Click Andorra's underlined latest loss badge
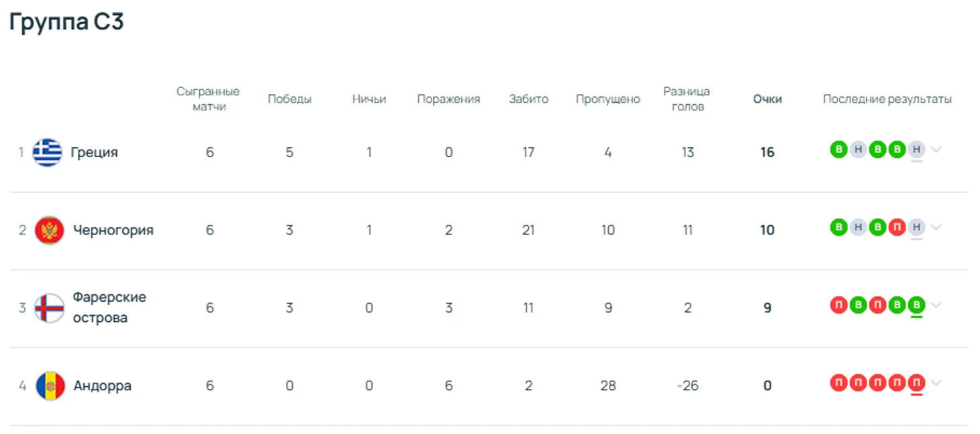 [916, 383]
